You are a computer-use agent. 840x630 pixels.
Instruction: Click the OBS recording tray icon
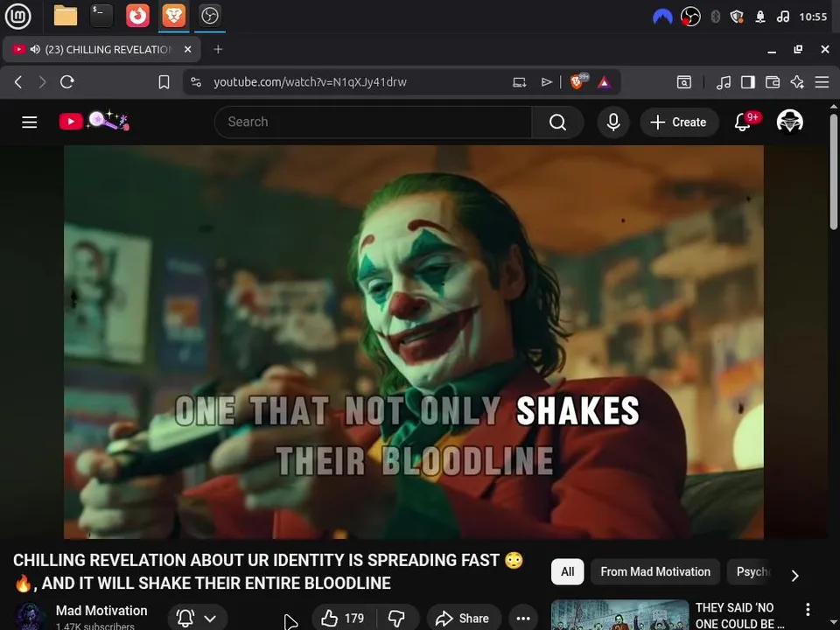[690, 17]
